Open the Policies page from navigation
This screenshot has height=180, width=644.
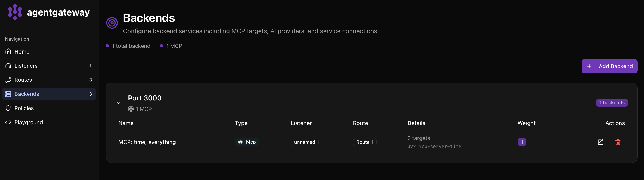pos(24,108)
